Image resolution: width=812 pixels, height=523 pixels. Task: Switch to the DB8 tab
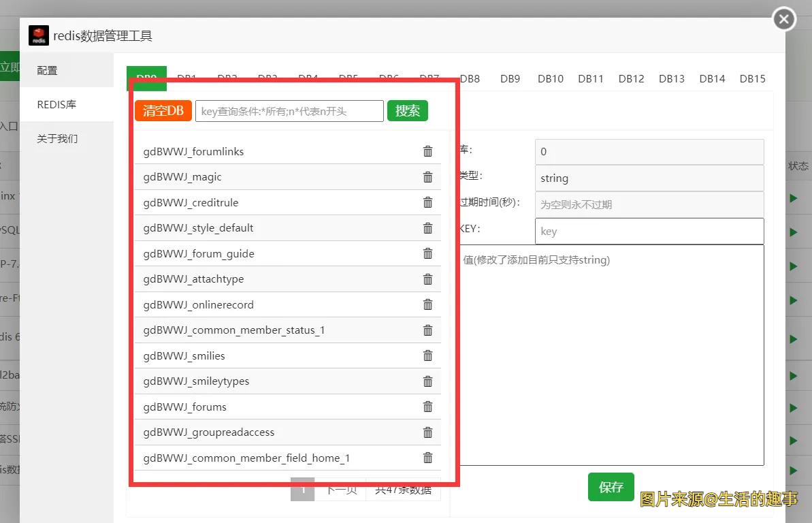(x=470, y=78)
